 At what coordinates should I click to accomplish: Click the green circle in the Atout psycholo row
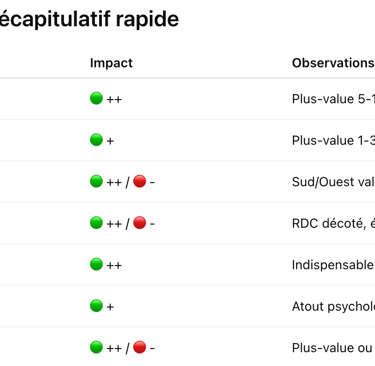(x=96, y=306)
